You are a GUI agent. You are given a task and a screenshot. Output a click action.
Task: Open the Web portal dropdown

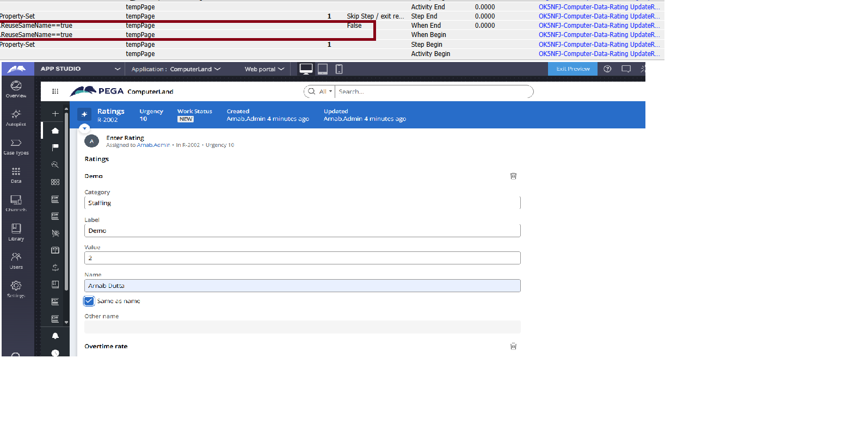pos(264,69)
